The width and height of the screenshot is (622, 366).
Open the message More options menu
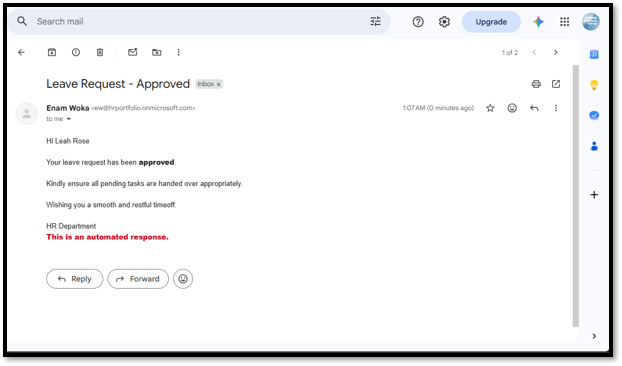pos(556,108)
